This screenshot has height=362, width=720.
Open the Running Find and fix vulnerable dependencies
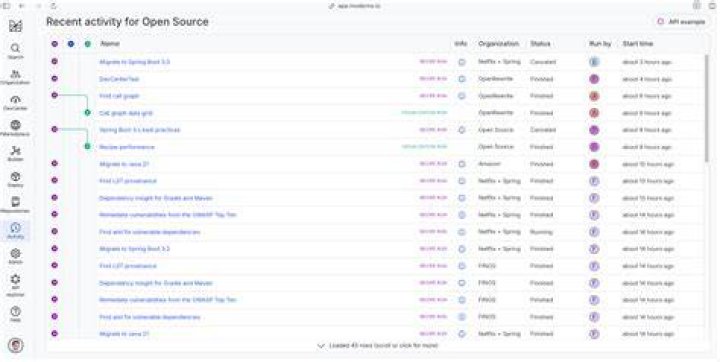(150, 232)
